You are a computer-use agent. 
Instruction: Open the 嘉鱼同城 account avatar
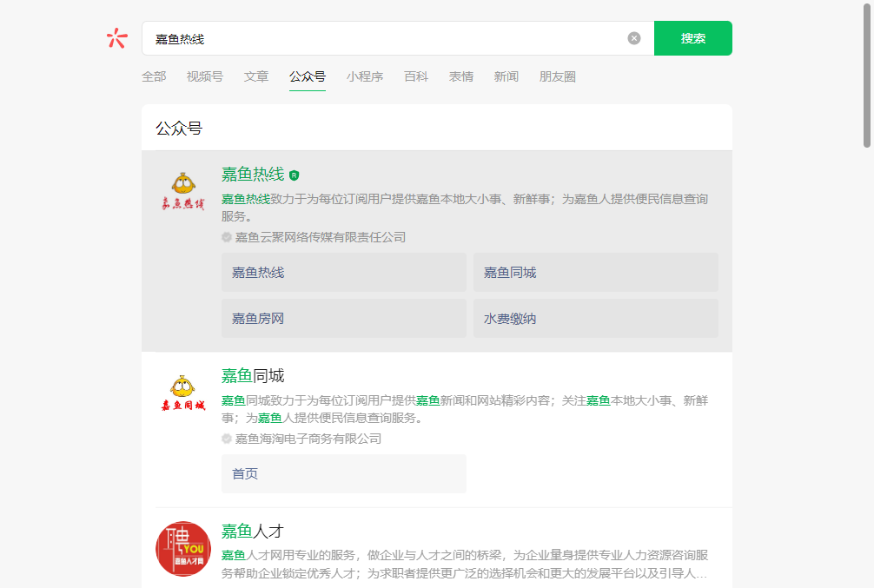[x=182, y=393]
